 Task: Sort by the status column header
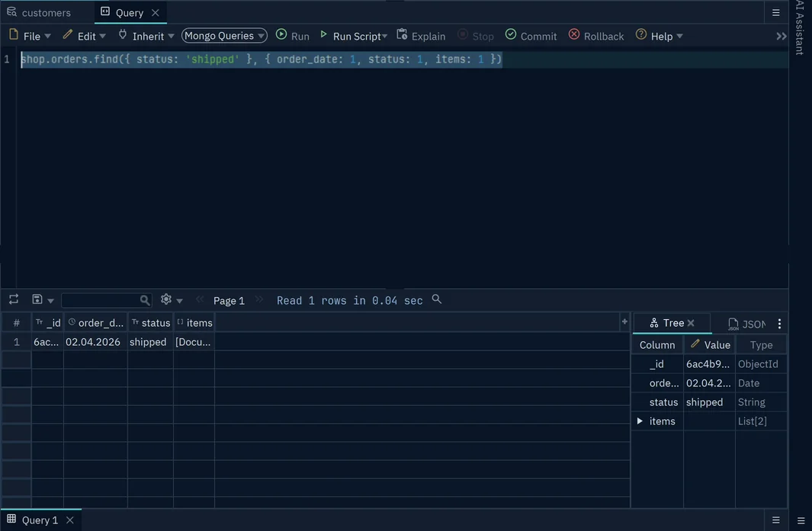(150, 323)
